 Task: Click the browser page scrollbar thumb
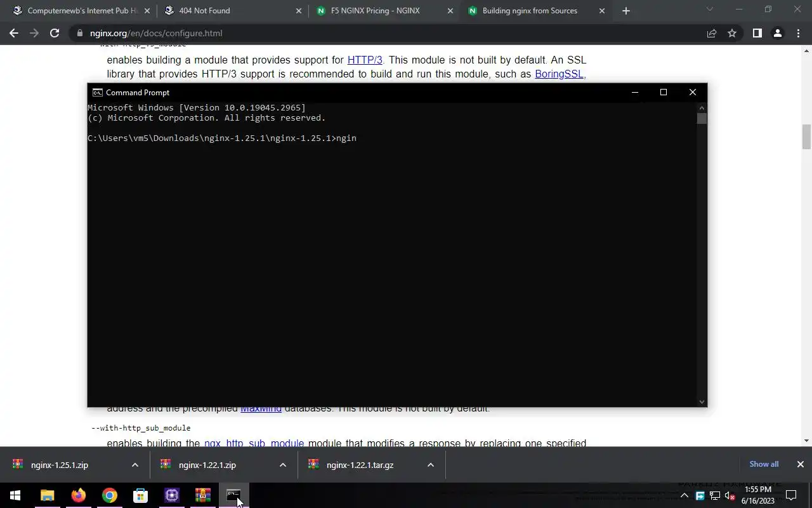tap(806, 137)
